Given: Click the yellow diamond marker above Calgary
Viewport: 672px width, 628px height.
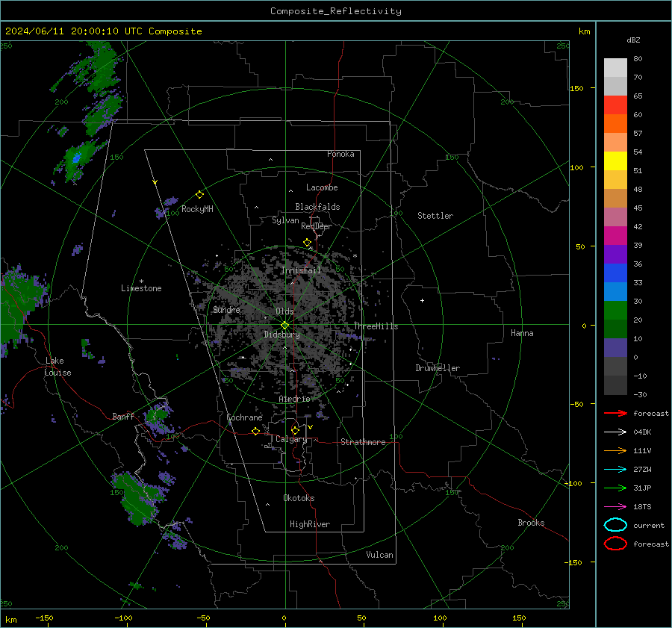Looking at the screenshot, I should click(295, 430).
